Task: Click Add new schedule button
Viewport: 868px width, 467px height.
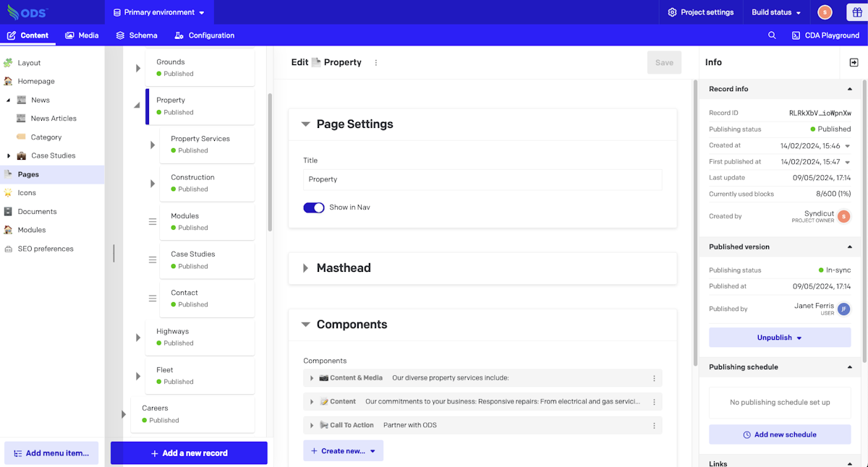Action: 780,434
